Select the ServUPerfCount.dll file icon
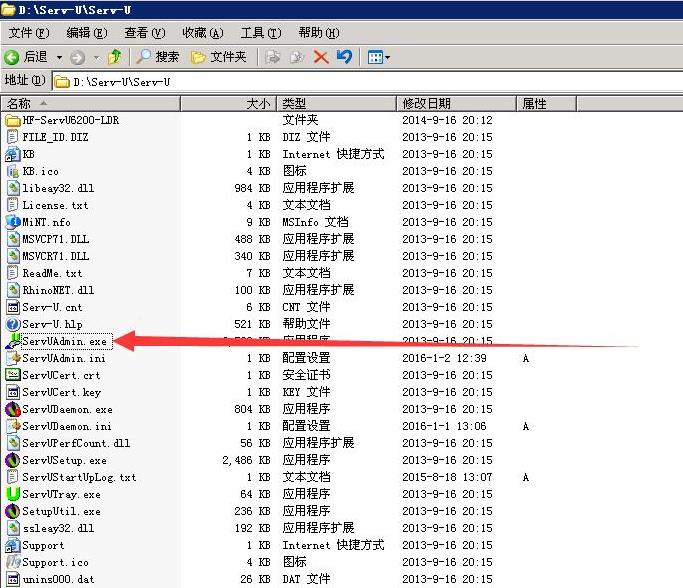Image resolution: width=683 pixels, height=588 pixels. pos(13,443)
